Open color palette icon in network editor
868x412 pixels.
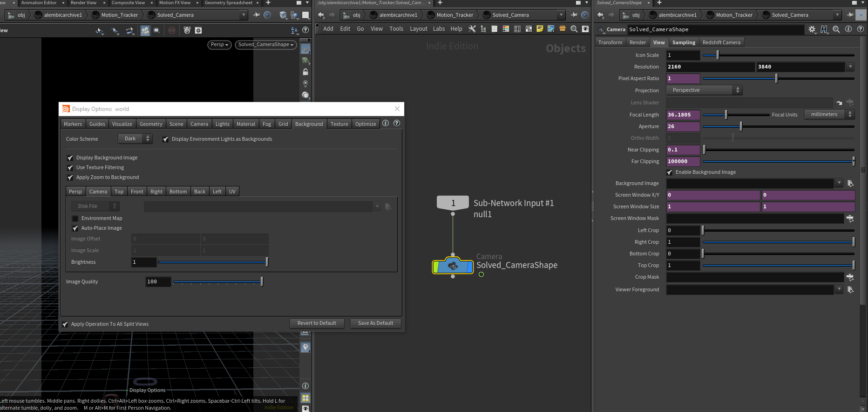point(506,29)
